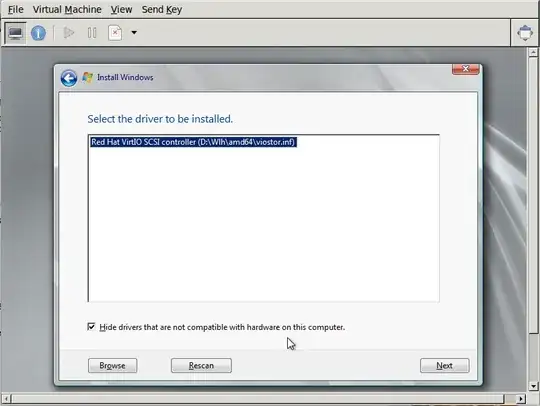Click the vertical scrollbar thumb

point(533,195)
